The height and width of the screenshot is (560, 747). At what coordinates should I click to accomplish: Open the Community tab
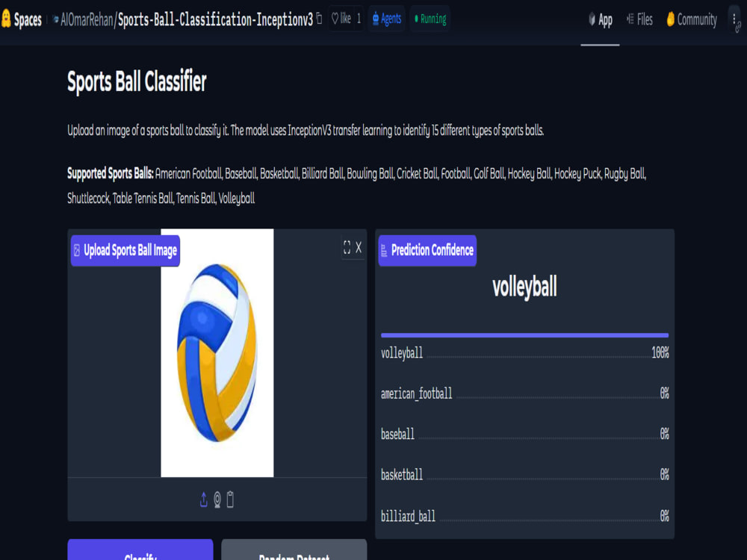691,19
